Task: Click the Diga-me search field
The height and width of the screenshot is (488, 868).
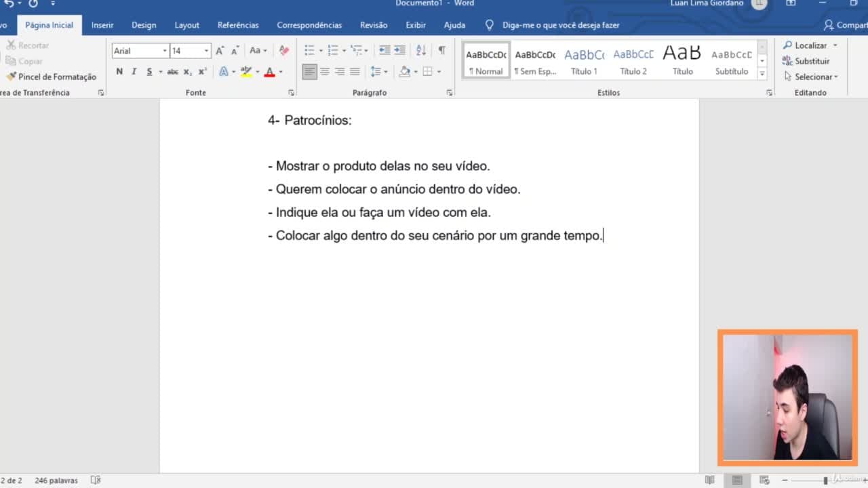Action: pos(560,25)
